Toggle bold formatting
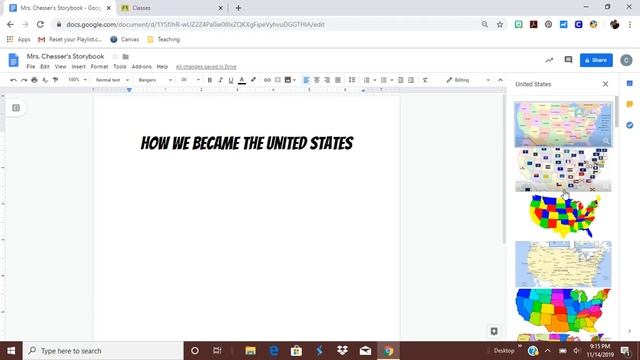 point(210,80)
